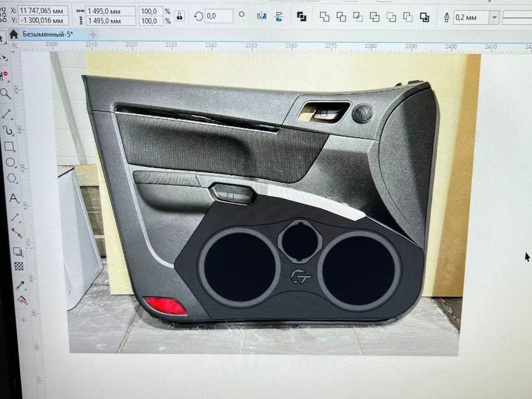This screenshot has width=532, height=399.
Task: Select the Polygon tool
Action: (x=12, y=178)
